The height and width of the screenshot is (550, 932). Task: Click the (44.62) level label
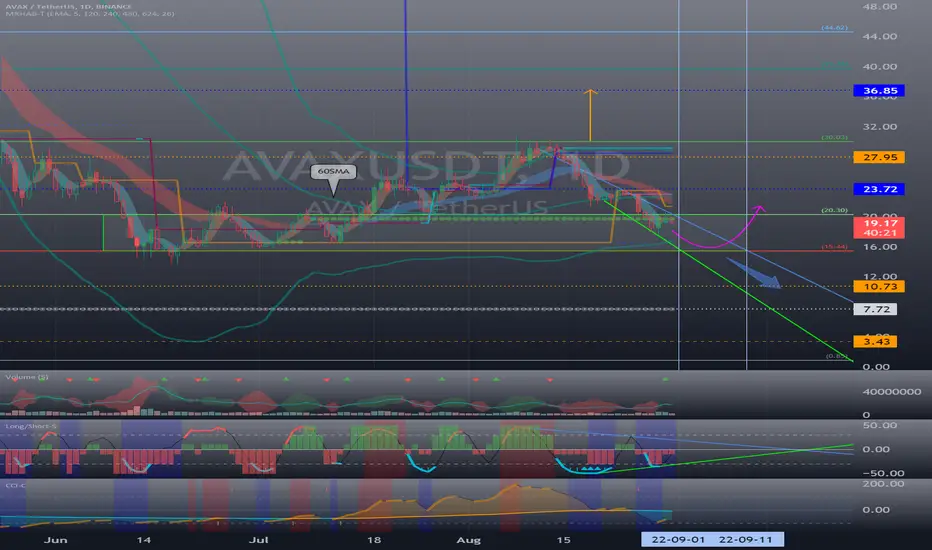[x=835, y=27]
